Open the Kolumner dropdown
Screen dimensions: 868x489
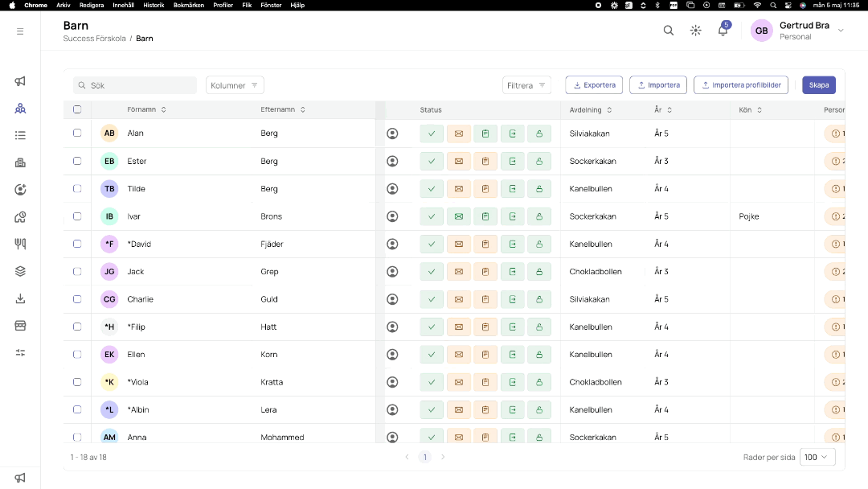point(235,85)
